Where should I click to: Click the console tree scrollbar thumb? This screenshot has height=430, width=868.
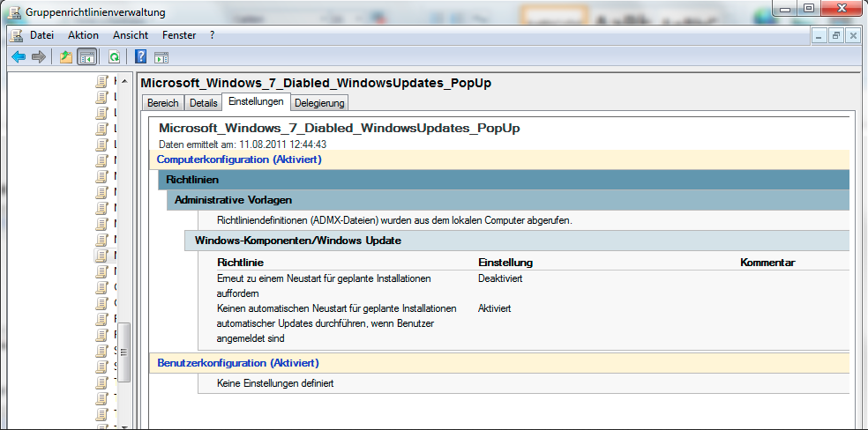[124, 352]
